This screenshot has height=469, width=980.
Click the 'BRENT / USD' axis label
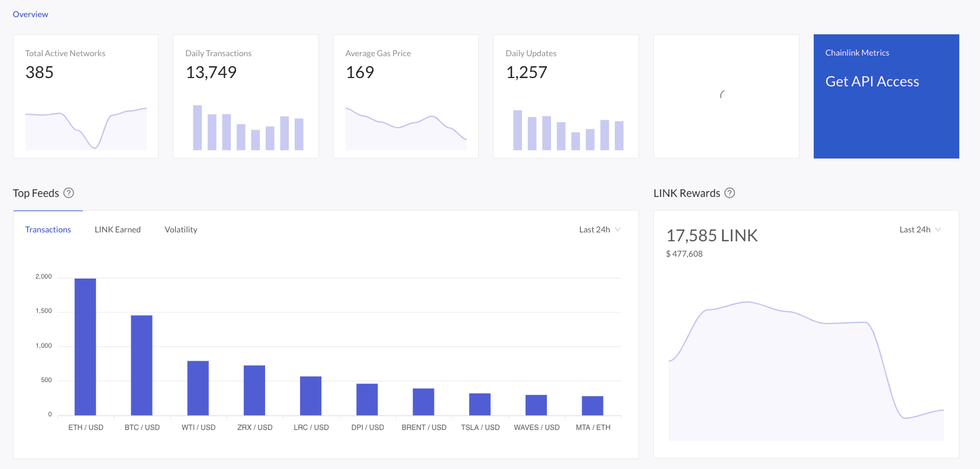[424, 428]
